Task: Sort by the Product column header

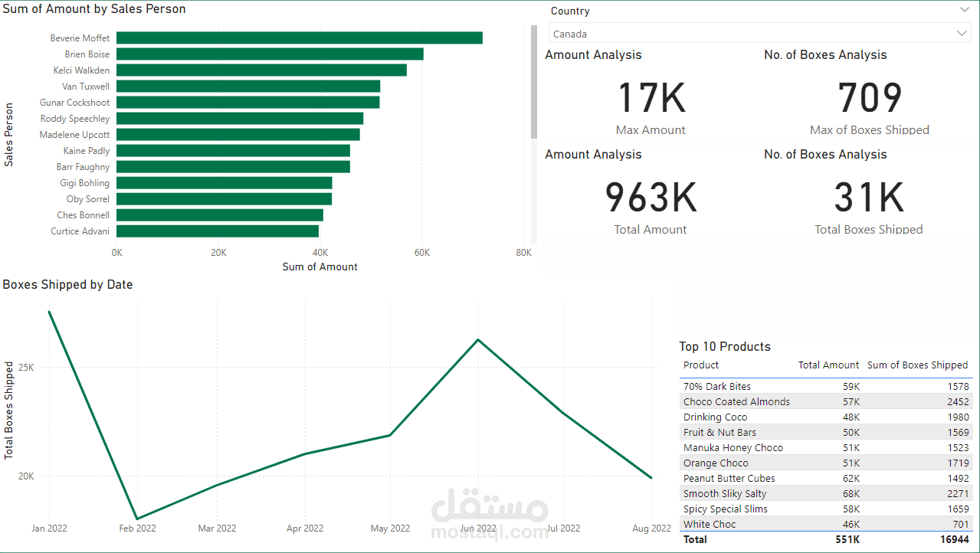Action: coord(701,365)
